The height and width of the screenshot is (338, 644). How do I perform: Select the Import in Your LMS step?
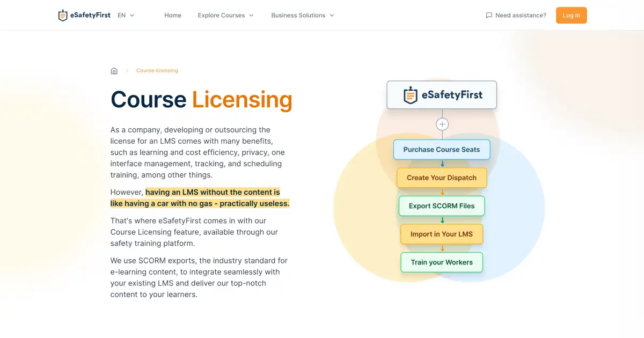442,234
